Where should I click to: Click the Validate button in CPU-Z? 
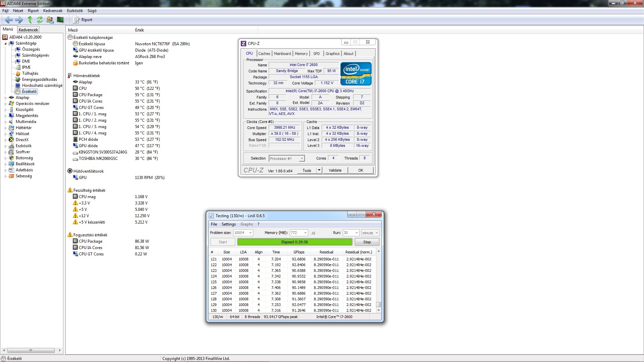tap(335, 170)
